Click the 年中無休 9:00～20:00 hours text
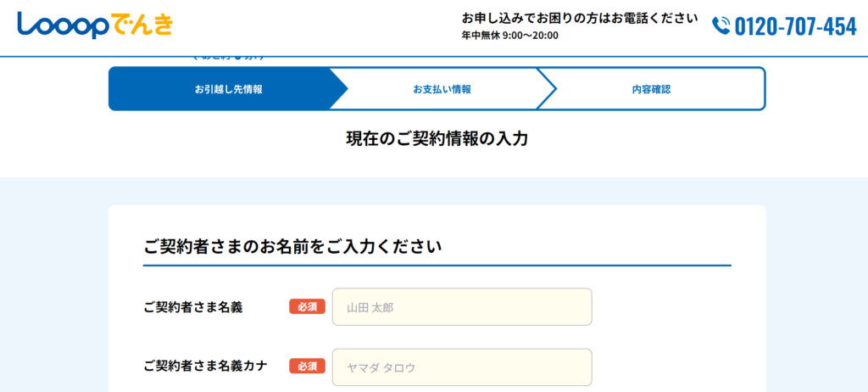Viewport: 868px width, 392px height. (509, 36)
